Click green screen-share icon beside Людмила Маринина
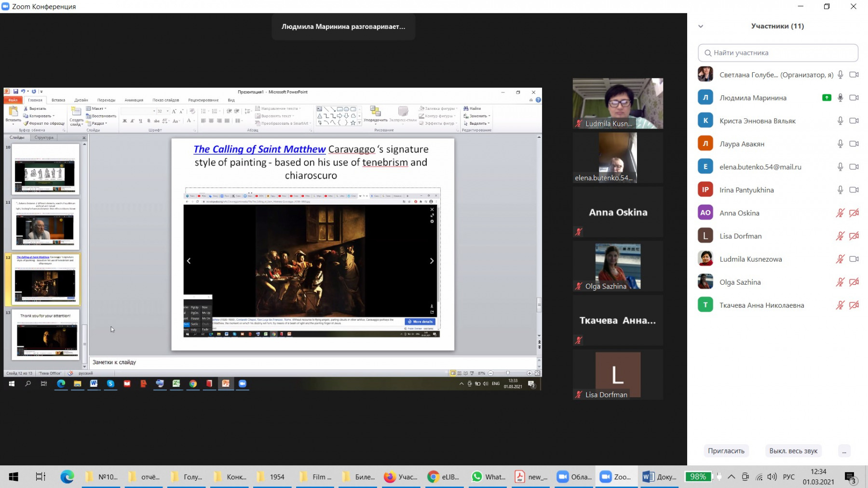 [827, 98]
